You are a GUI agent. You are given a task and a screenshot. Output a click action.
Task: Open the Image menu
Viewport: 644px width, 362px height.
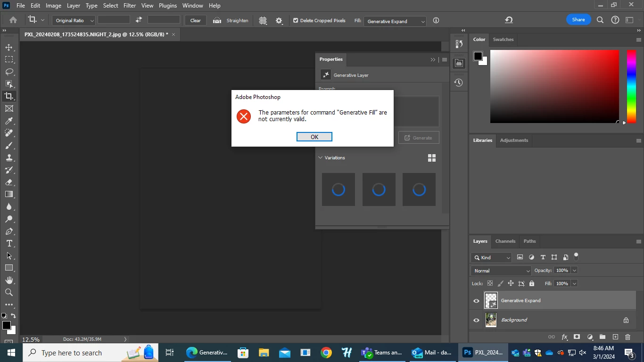tap(53, 6)
